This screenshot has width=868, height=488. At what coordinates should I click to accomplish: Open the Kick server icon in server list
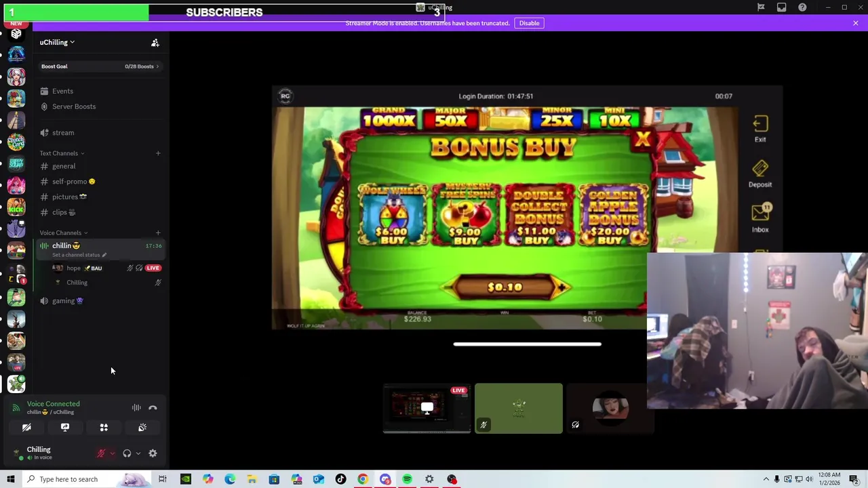(16, 208)
